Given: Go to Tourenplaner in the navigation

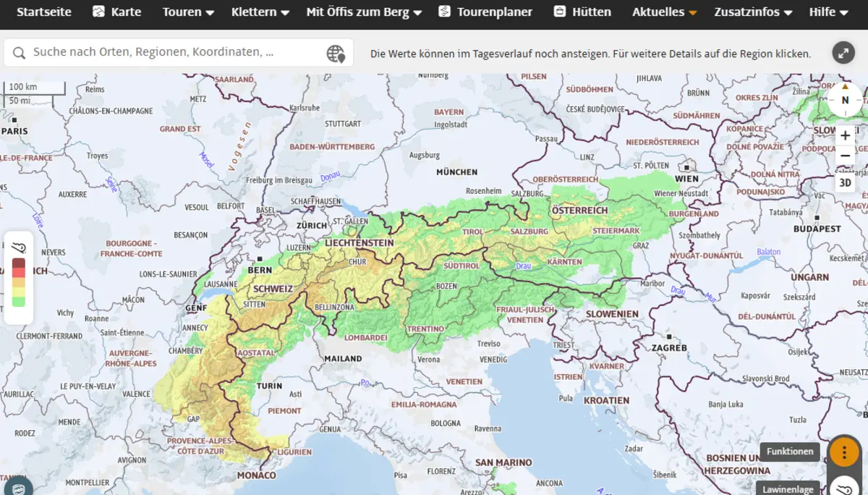Looking at the screenshot, I should [485, 12].
